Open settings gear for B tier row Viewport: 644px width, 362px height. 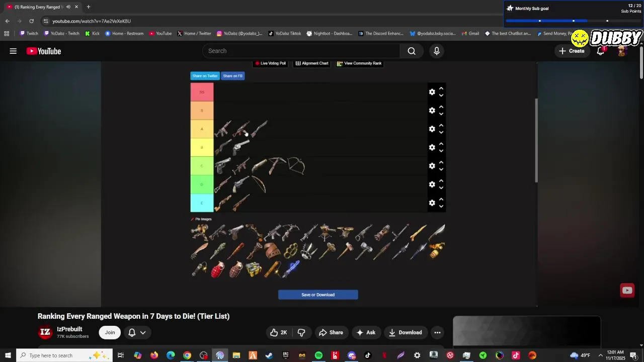432,147
